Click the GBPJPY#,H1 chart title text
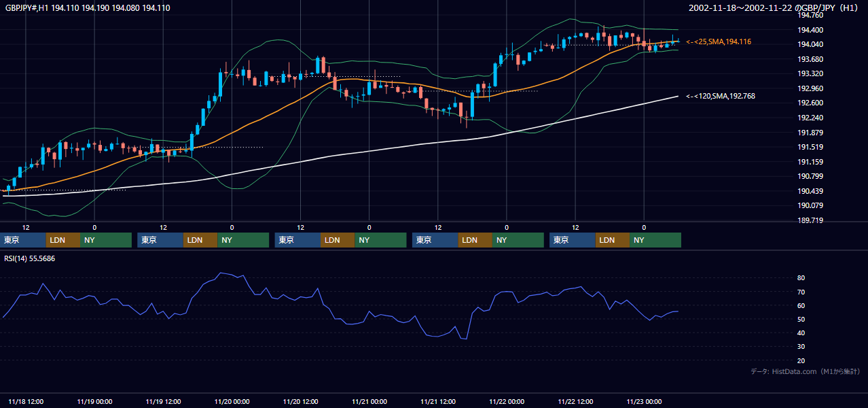This screenshot has height=408, width=868. click(88, 7)
